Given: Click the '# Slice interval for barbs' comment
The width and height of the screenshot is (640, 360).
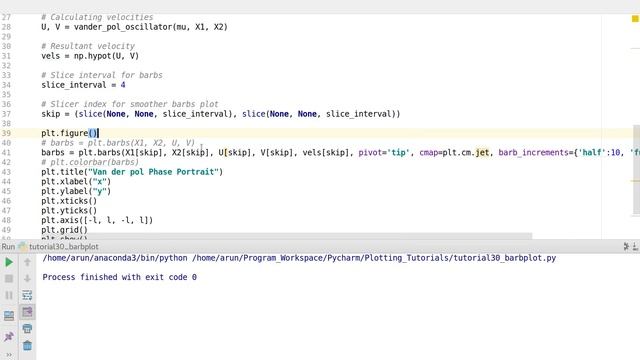Looking at the screenshot, I should [x=102, y=75].
